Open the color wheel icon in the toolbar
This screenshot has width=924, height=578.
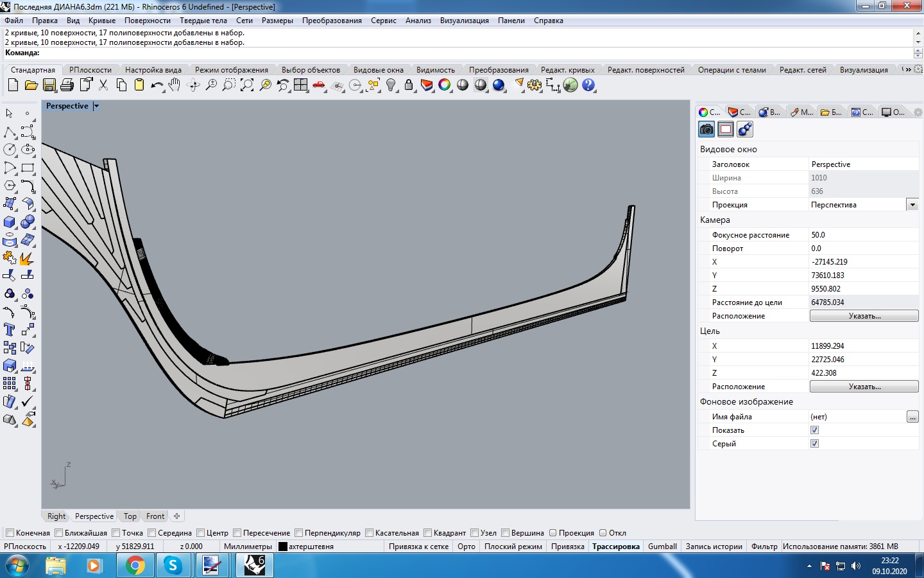445,85
